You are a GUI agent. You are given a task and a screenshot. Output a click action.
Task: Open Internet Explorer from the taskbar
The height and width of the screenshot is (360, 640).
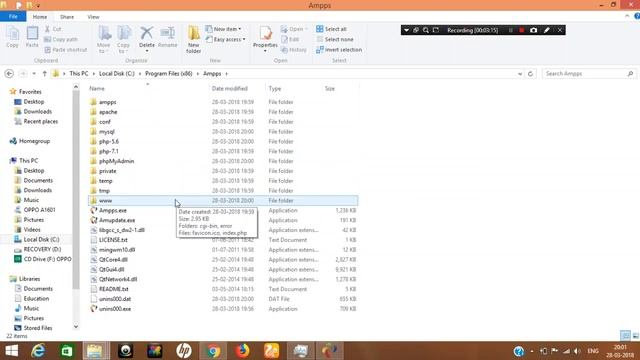click(x=38, y=351)
